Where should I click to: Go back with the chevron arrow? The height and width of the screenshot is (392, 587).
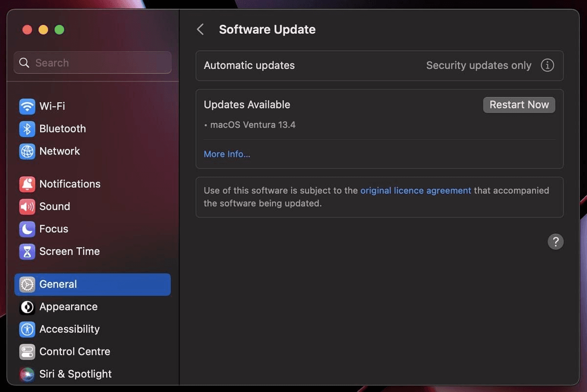(200, 29)
